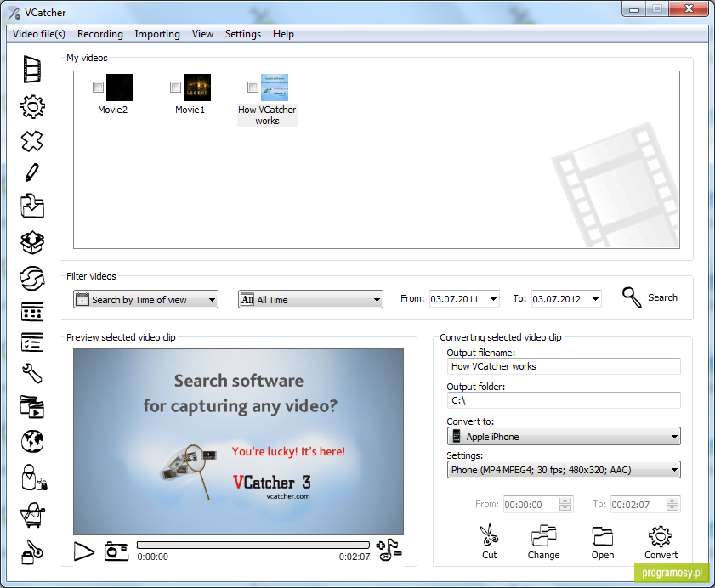Start conversion with the Convert gear button
The height and width of the screenshot is (588, 715).
pyautogui.click(x=661, y=541)
